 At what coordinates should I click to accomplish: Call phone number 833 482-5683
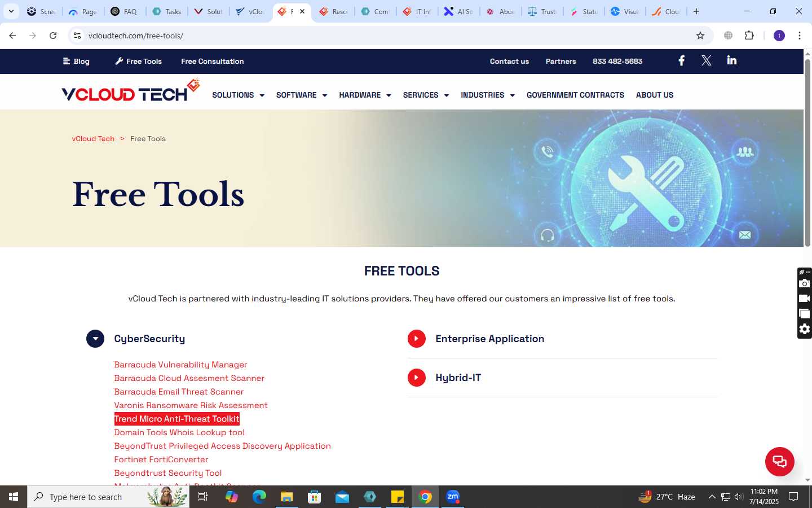617,61
